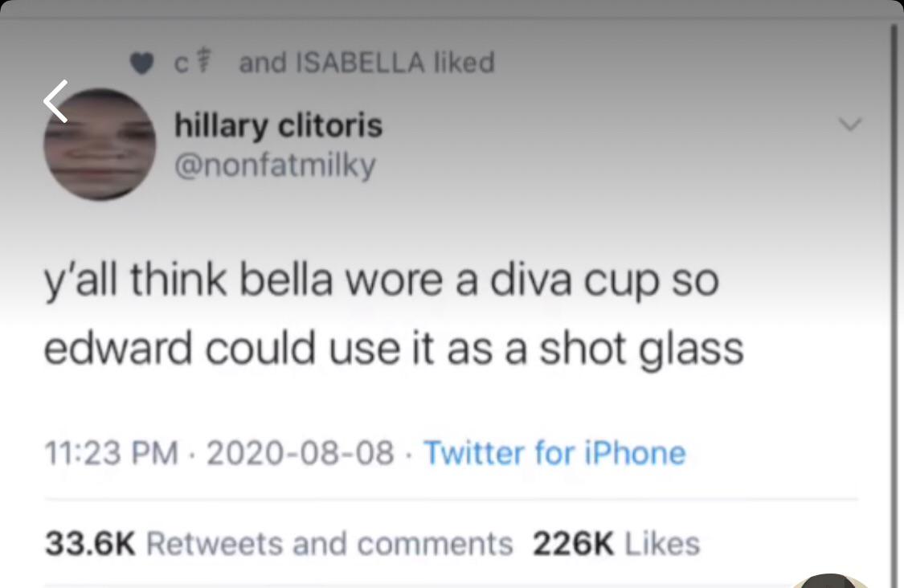
Task: View the 226K Likes list
Action: [615, 543]
